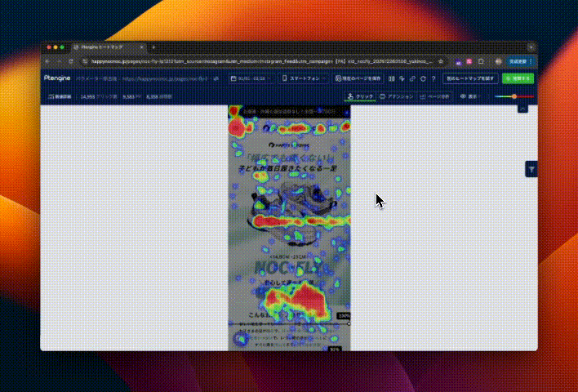Open help via the question mark icon

[x=433, y=78]
